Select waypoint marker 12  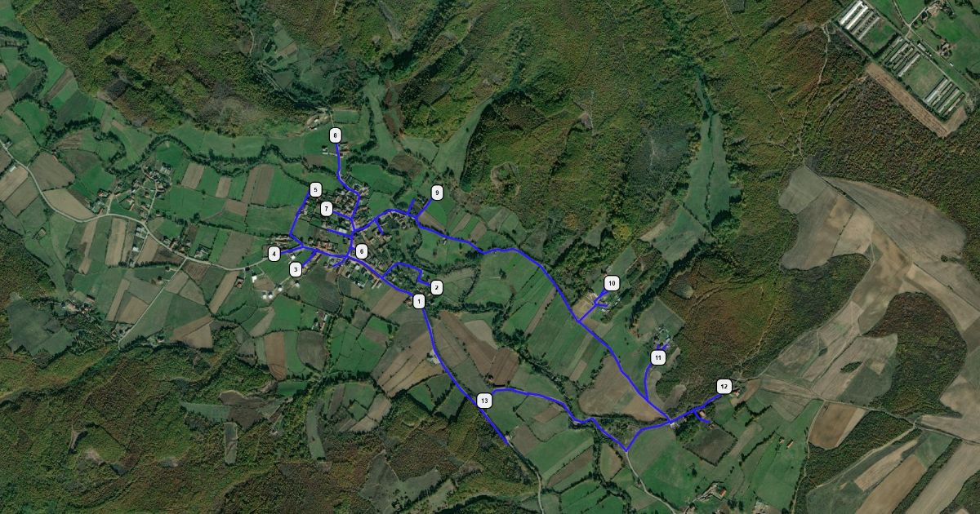coord(724,385)
